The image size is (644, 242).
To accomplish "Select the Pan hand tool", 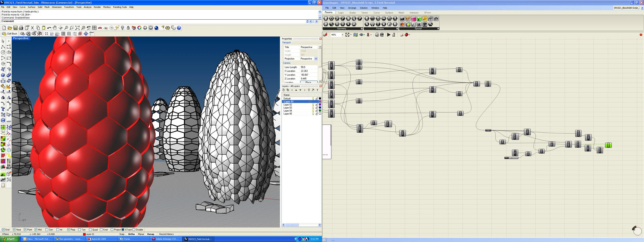I will [x=55, y=28].
